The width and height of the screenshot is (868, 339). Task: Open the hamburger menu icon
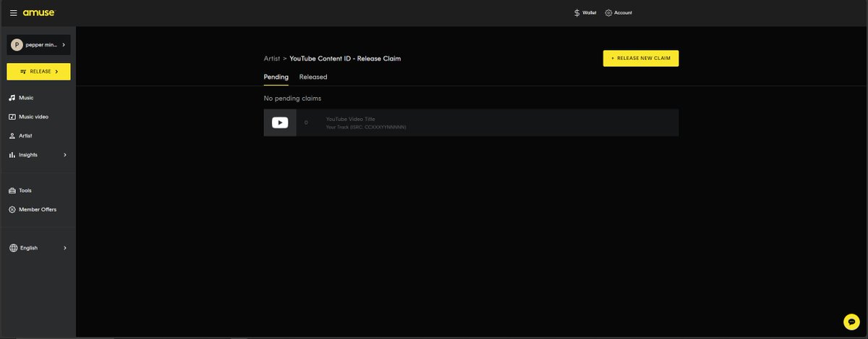point(14,13)
